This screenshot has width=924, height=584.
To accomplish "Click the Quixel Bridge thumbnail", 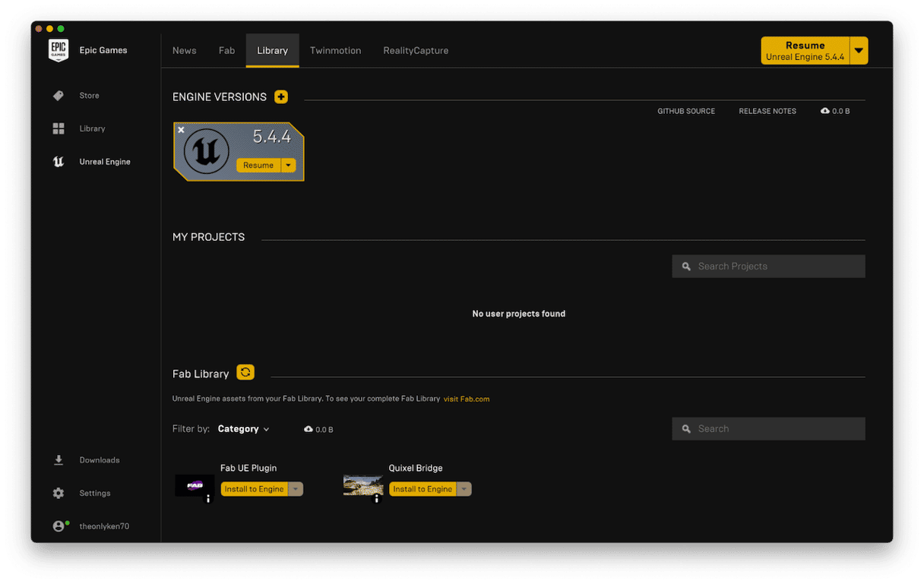I will click(362, 485).
